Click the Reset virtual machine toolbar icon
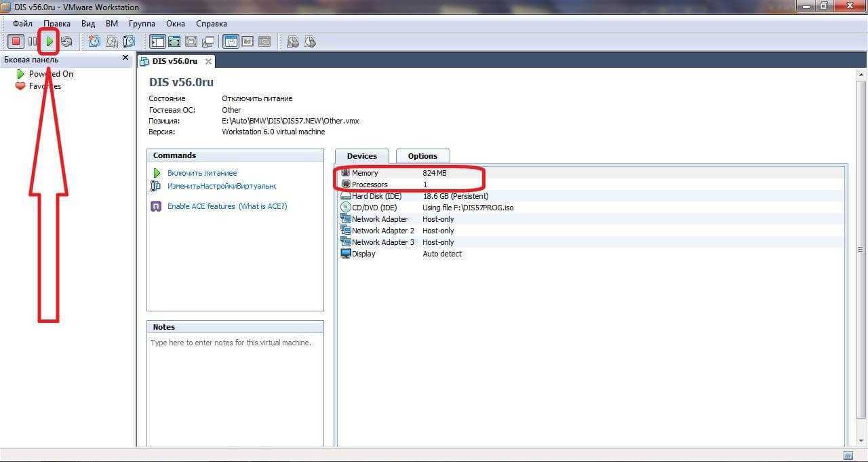The height and width of the screenshot is (462, 868). 66,42
